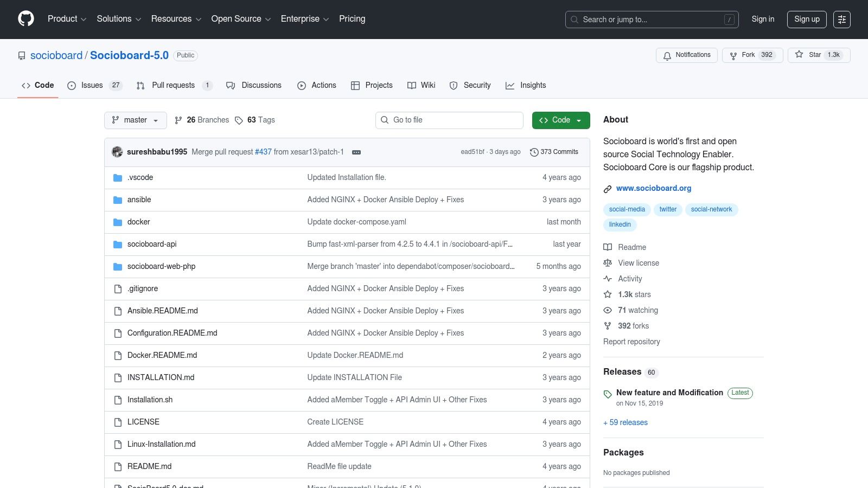Click the LICENSE file icon
Screen dimensions: 868x488
pyautogui.click(x=118, y=422)
